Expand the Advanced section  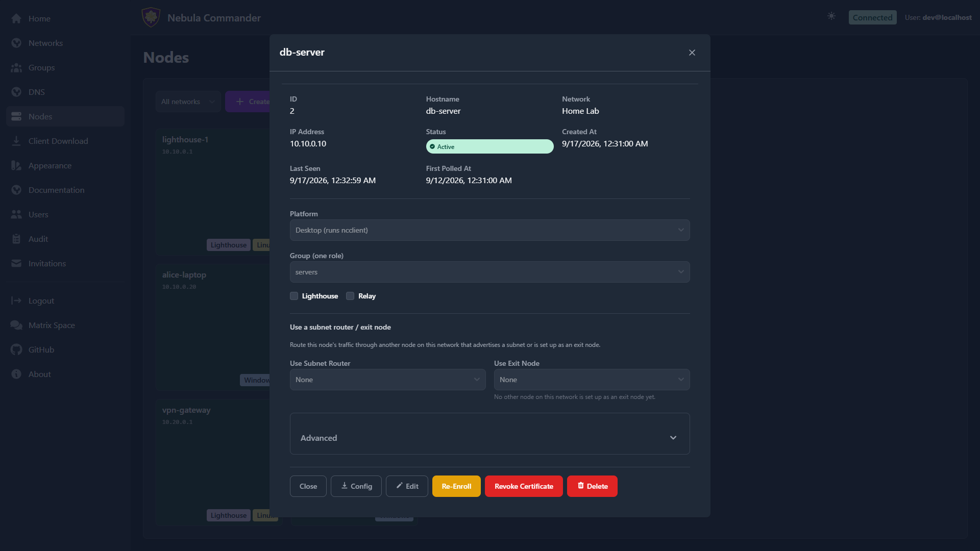[489, 438]
